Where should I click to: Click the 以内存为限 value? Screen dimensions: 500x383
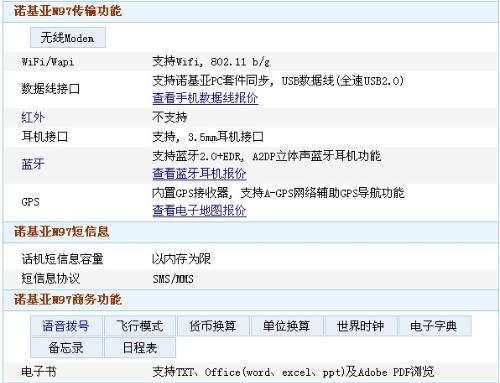coord(181,259)
